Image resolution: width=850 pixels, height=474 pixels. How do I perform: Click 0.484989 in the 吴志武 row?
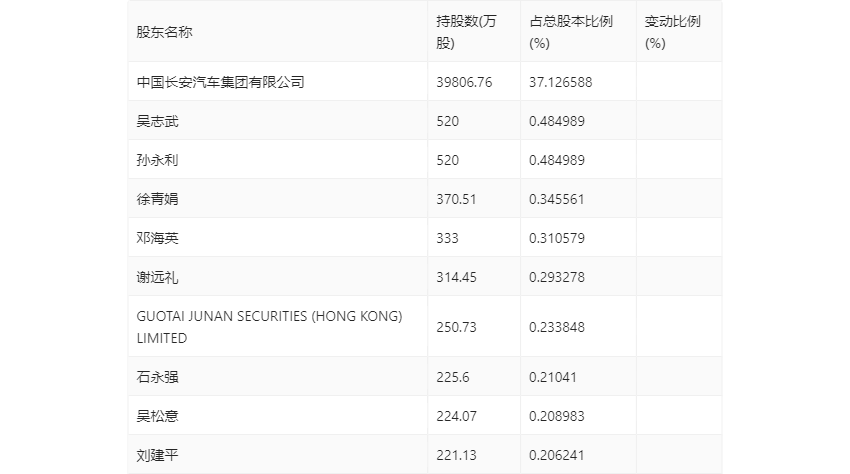pyautogui.click(x=557, y=121)
